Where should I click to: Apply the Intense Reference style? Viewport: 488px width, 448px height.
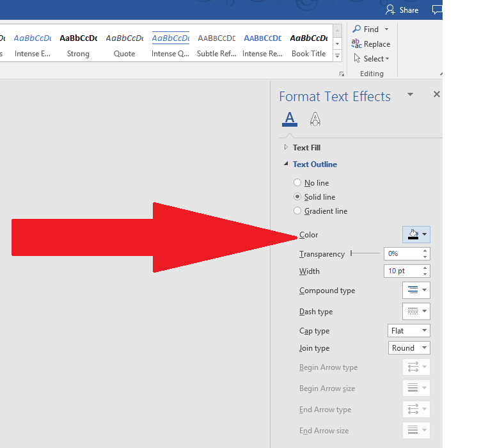tap(263, 45)
